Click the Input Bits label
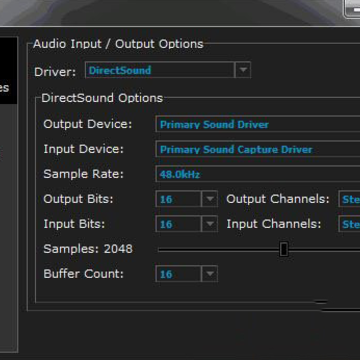Screen dimensions: 360x360 74,224
